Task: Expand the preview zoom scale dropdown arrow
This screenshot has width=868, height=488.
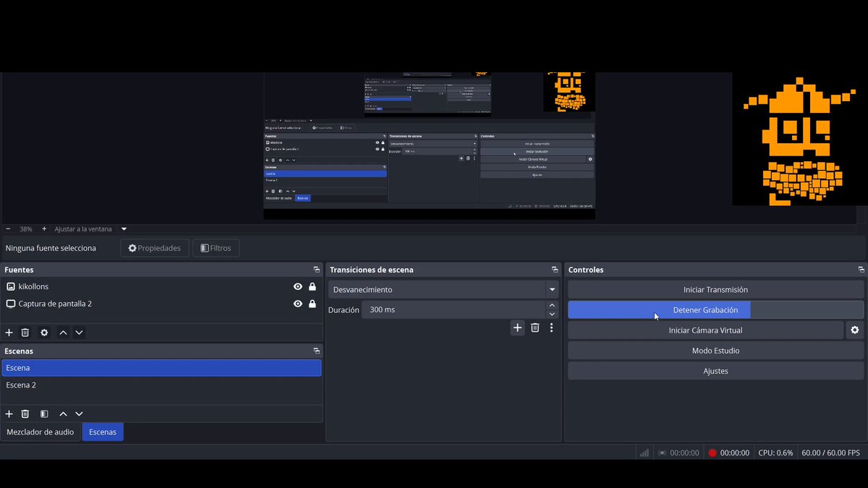Action: pos(124,229)
